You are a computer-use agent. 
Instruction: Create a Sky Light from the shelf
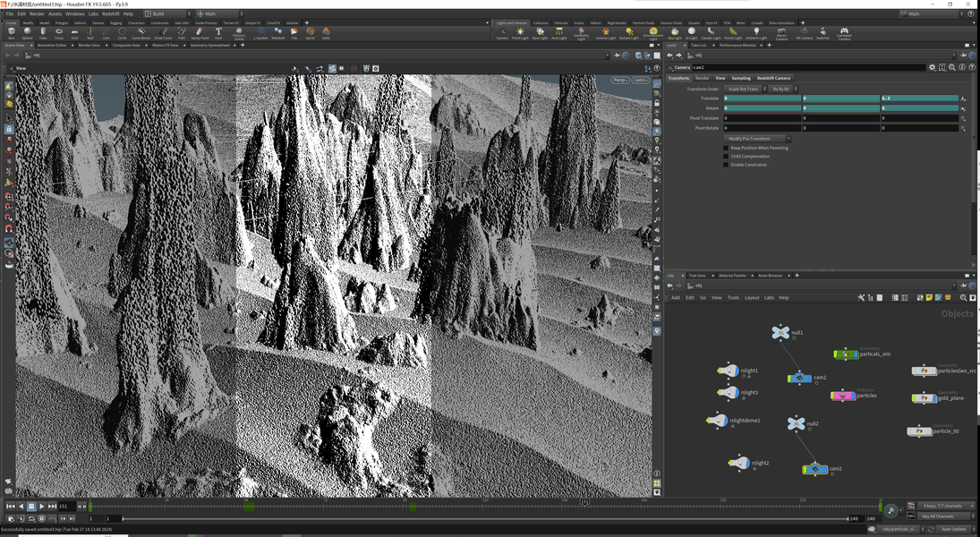[675, 33]
